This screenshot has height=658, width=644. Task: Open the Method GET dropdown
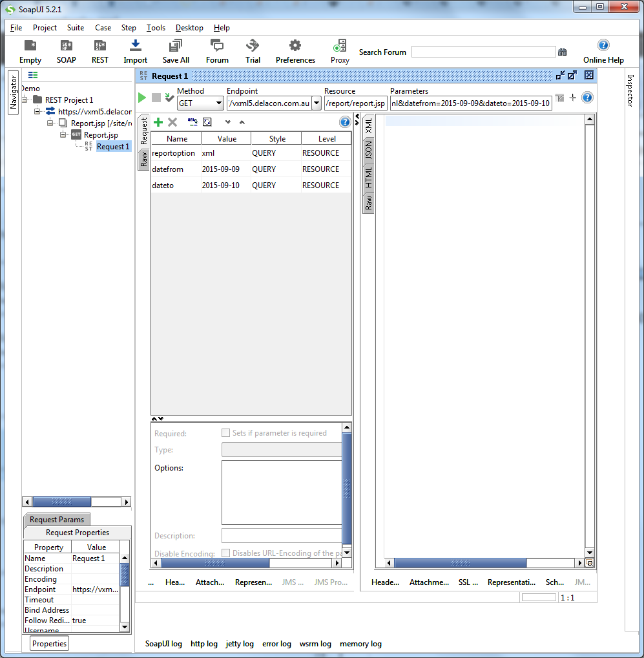(218, 103)
